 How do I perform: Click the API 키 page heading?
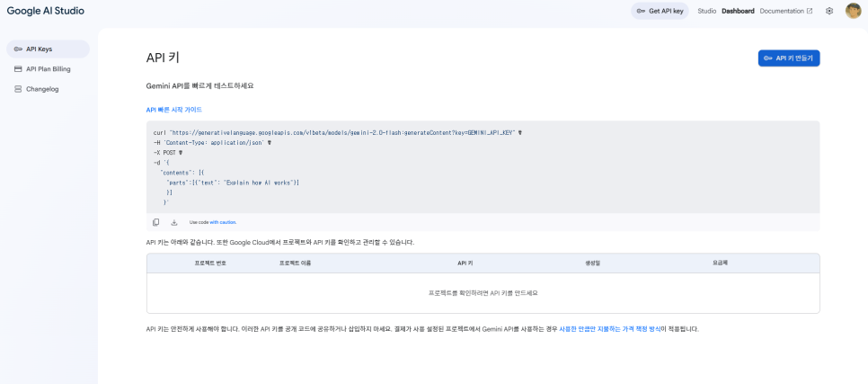[163, 58]
